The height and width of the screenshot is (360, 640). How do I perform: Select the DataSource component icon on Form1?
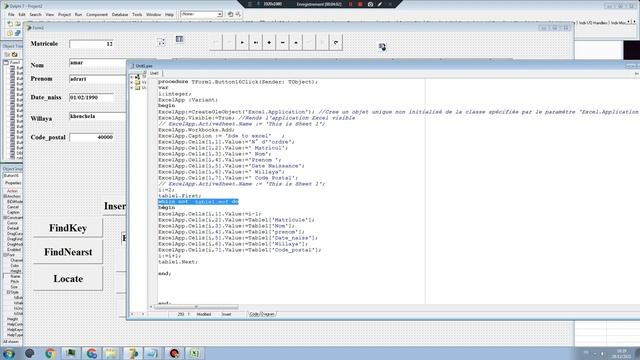(161, 42)
